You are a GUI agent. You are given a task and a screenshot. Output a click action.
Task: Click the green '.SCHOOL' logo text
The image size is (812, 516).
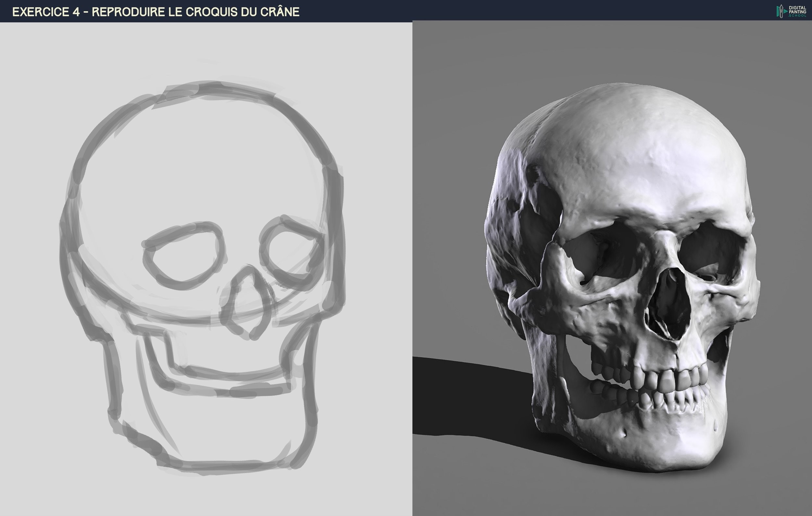797,16
